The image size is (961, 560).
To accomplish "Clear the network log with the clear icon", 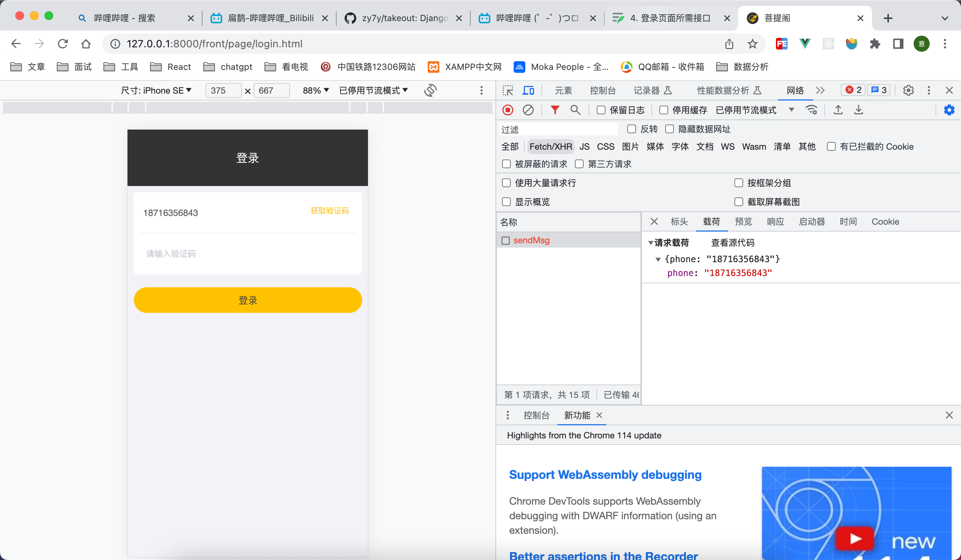I will coord(528,110).
